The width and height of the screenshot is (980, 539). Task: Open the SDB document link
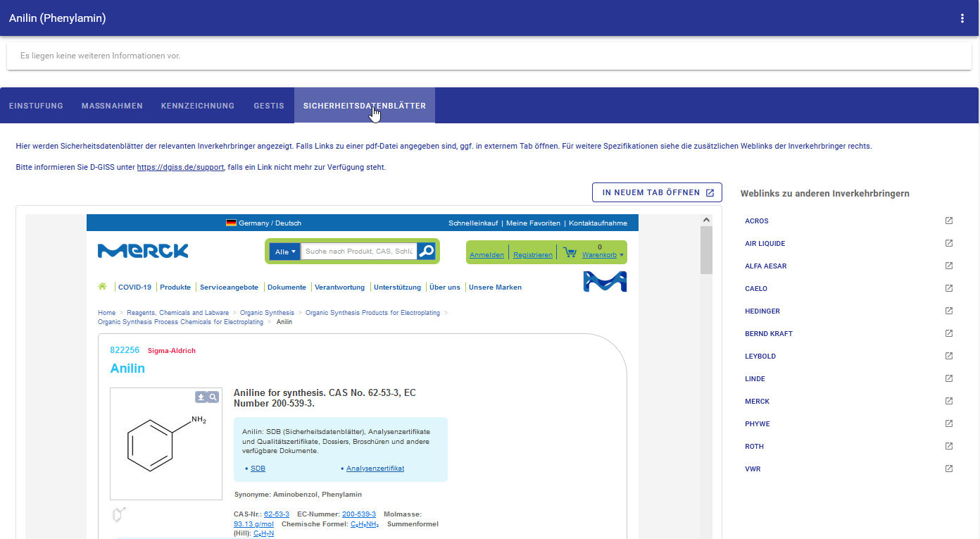258,469
